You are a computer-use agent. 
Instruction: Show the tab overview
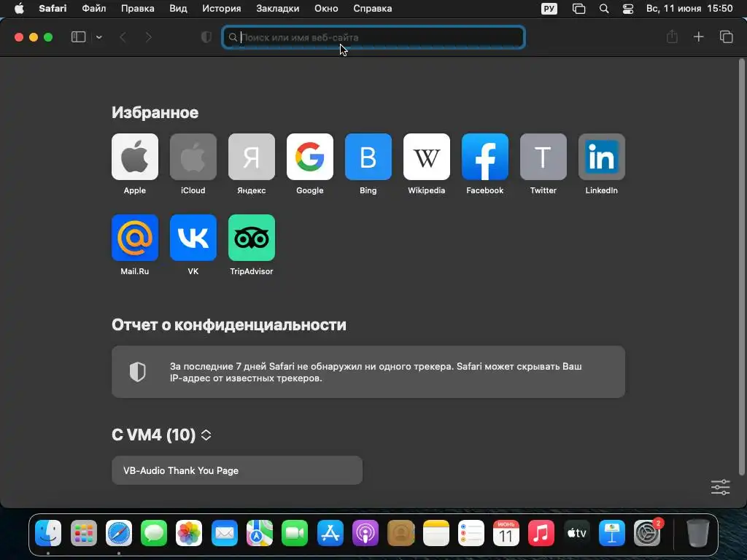click(x=726, y=36)
